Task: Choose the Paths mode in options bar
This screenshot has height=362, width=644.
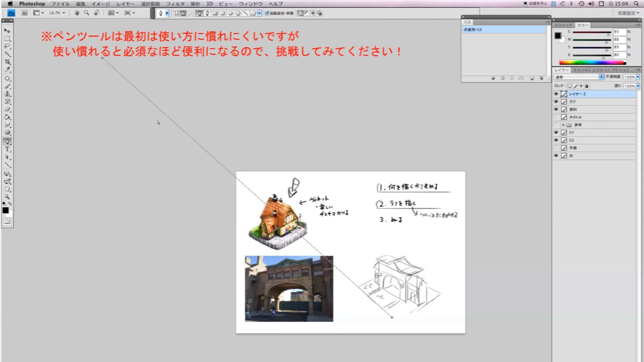Action: (183, 13)
